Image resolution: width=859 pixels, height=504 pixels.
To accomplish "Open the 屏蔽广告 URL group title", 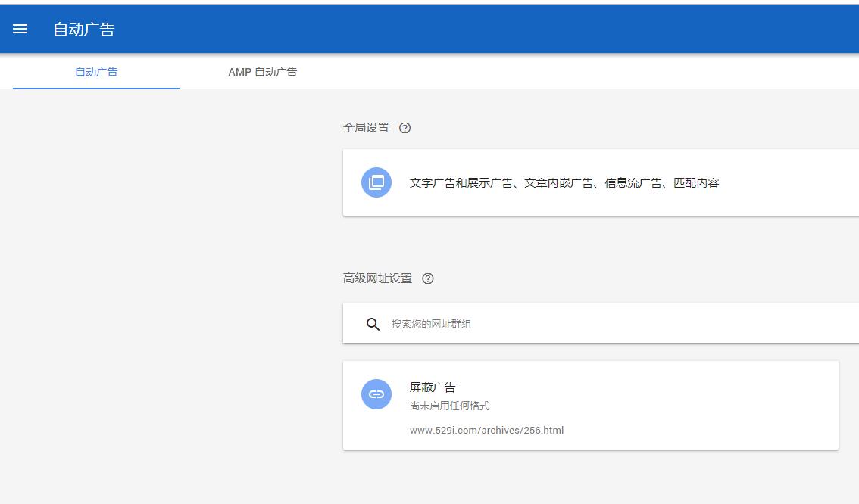I will (x=433, y=387).
